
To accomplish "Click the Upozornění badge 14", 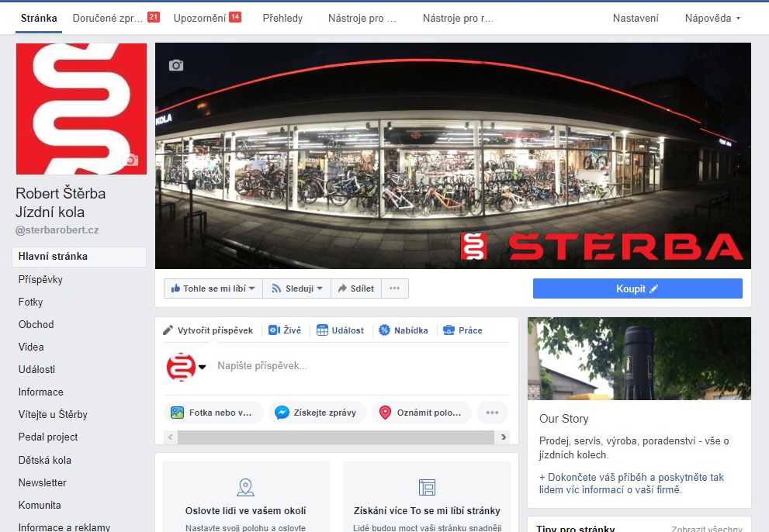I will point(235,17).
